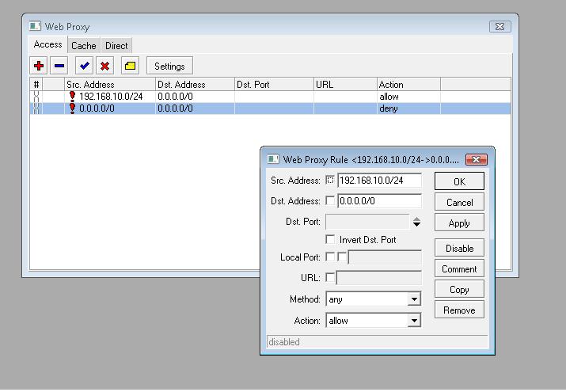This screenshot has height=392, width=566.
Task: Disable rule with red X icon
Action: tap(105, 66)
